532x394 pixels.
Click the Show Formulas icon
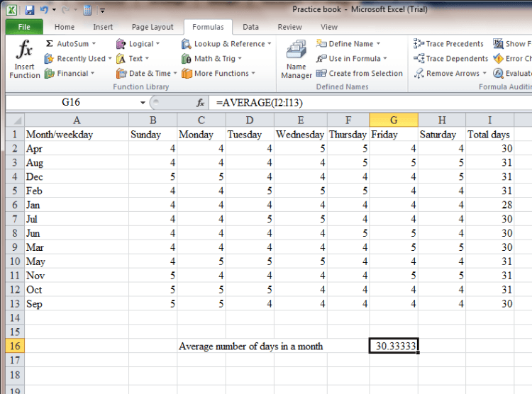point(498,44)
